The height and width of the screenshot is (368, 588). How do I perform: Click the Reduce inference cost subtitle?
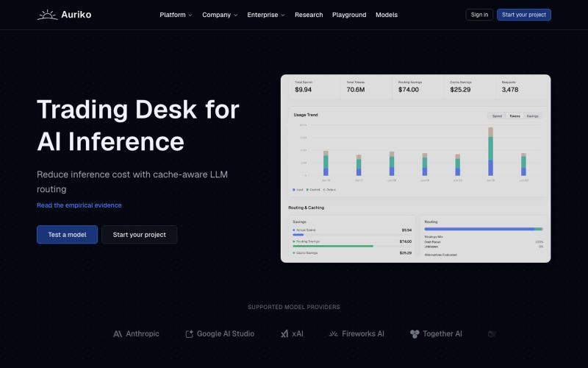(x=132, y=182)
